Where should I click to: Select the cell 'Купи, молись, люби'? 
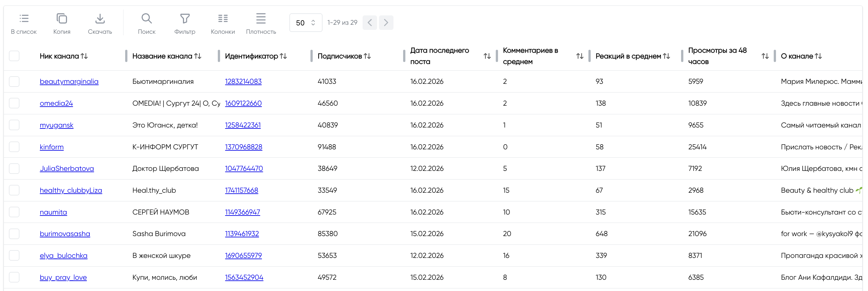[164, 278]
